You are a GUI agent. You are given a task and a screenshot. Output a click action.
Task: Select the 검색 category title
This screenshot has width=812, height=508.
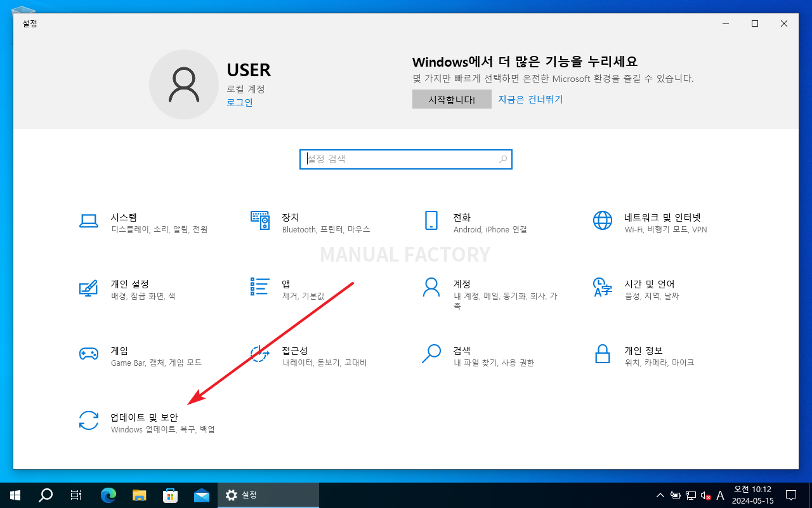coord(462,351)
